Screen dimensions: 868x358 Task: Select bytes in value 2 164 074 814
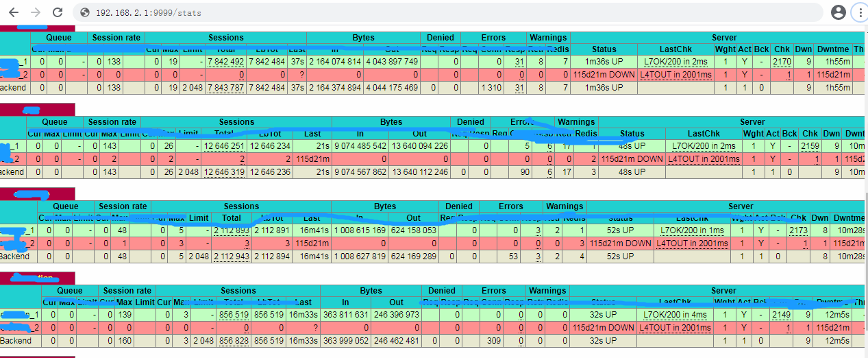click(x=335, y=62)
